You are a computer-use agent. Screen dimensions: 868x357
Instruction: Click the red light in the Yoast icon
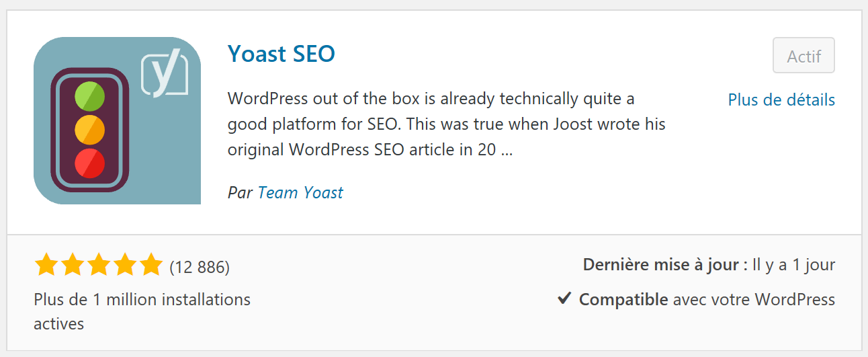pos(89,162)
